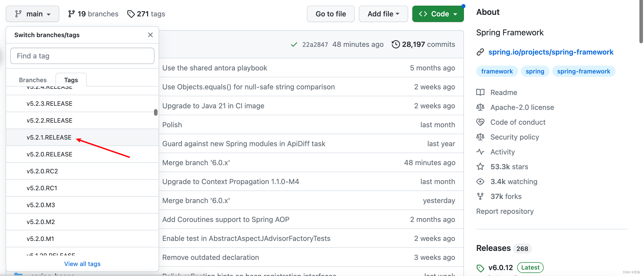Open the Code of conduct link

pos(518,122)
